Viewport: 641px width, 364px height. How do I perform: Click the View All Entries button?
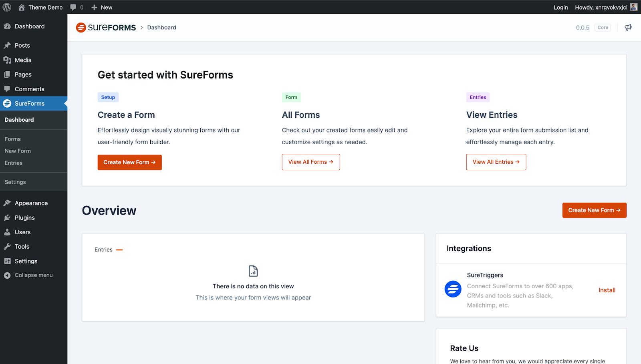(496, 162)
